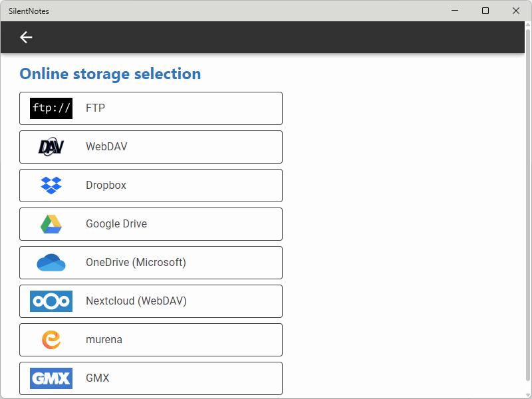Click the Google Drive triangle icon
The width and height of the screenshot is (532, 399).
51,224
